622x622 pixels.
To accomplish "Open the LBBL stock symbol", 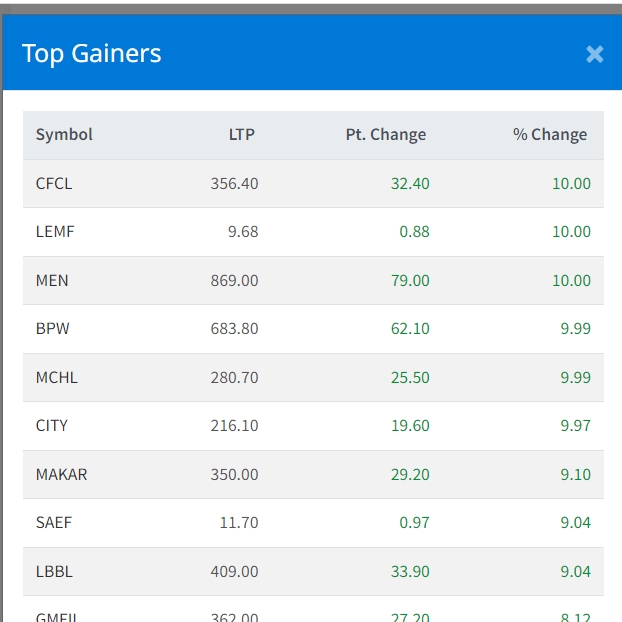I will click(x=54, y=571).
